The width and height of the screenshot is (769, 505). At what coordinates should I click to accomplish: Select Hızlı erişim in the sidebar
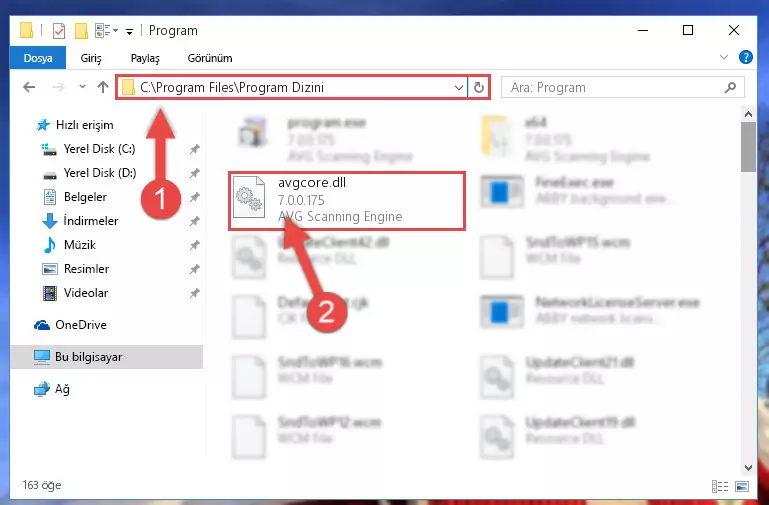tap(75, 125)
